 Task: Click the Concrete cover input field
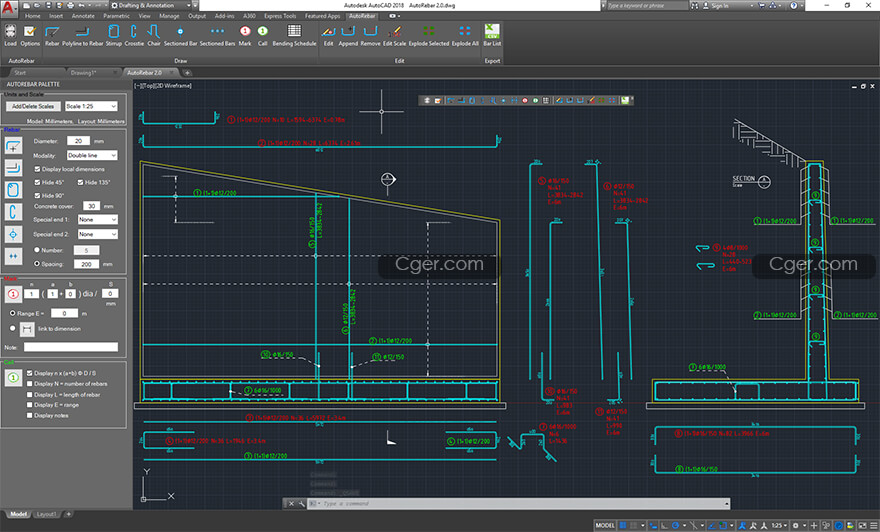[91, 206]
